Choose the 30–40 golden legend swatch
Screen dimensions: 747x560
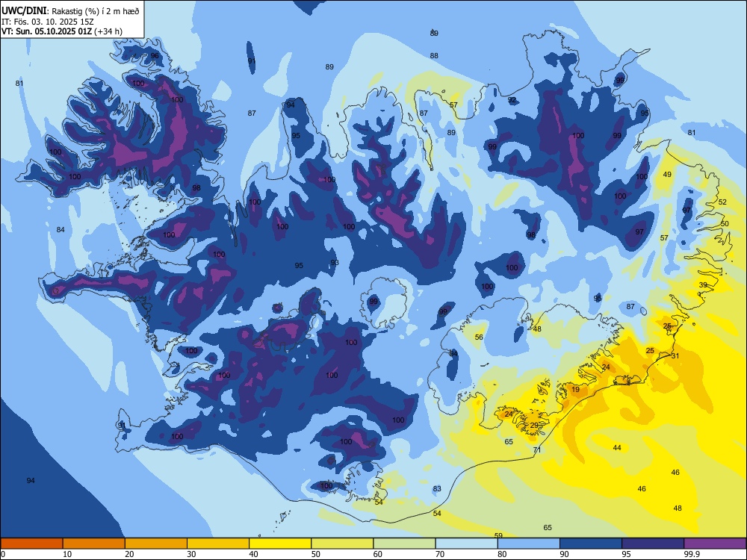[x=218, y=544]
